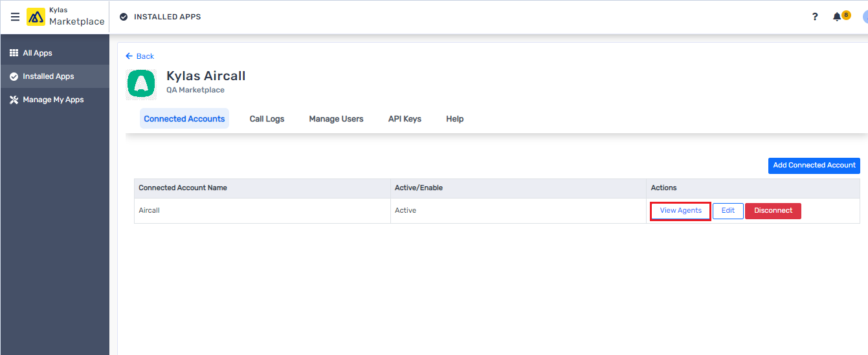Open the Manage Users tab
868x355 pixels.
point(336,119)
